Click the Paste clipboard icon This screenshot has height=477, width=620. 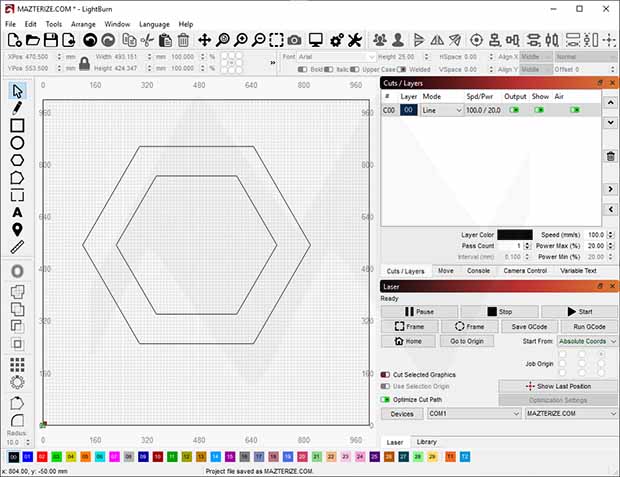165,40
